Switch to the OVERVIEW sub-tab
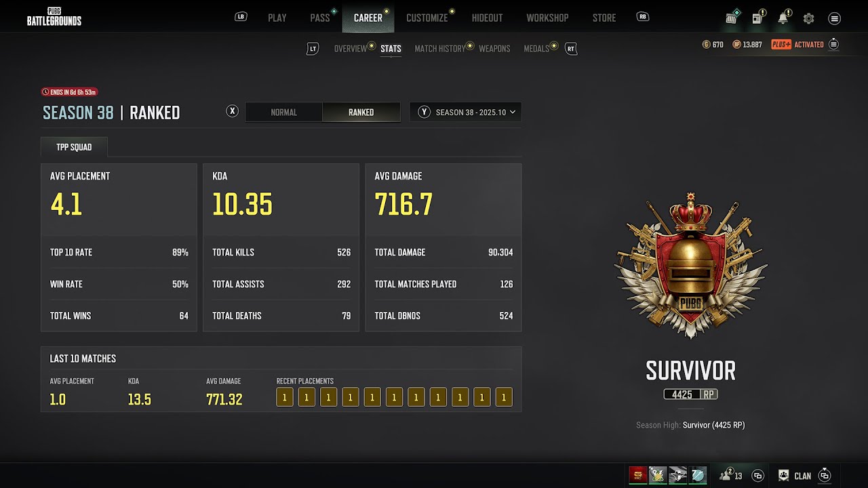The width and height of the screenshot is (868, 488). tap(351, 49)
